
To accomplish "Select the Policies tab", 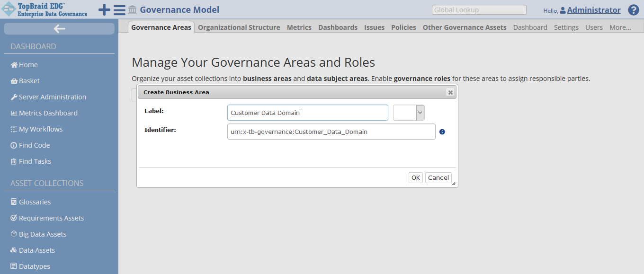I will pyautogui.click(x=403, y=27).
